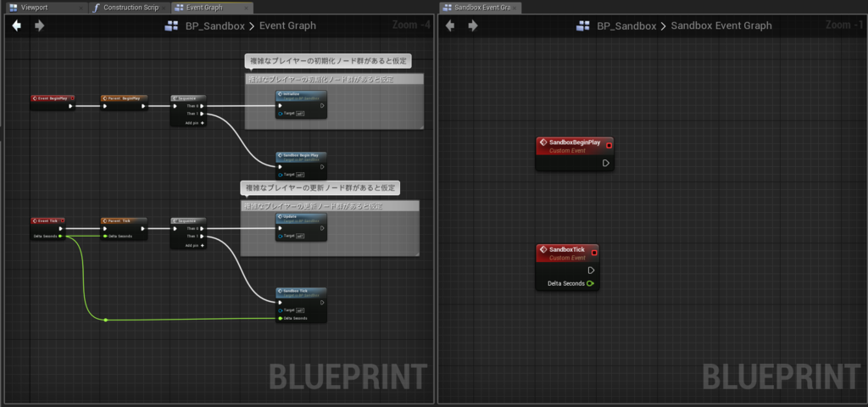Click Then 0 pin on Tick Sequence
Screen dimensions: 868x407
(202, 228)
